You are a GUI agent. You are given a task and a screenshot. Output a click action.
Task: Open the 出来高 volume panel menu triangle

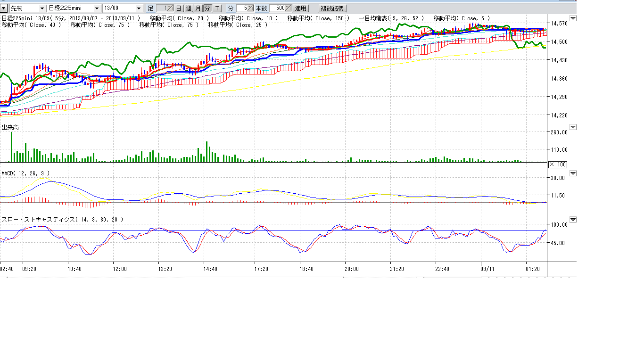click(573, 127)
